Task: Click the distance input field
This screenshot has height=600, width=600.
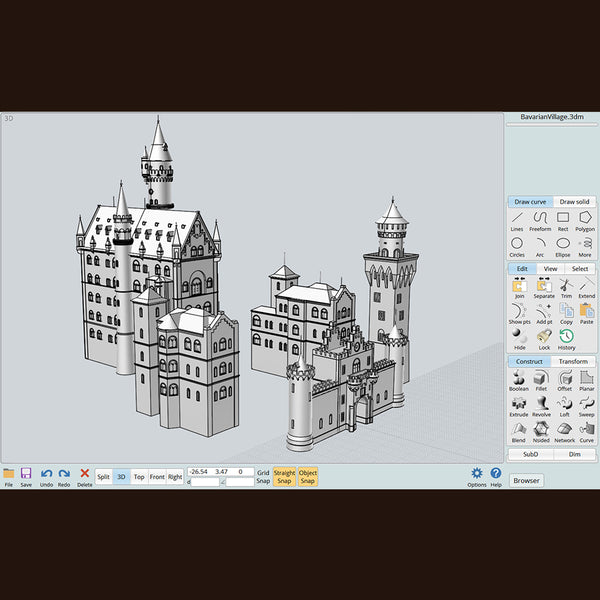Action: point(205,482)
